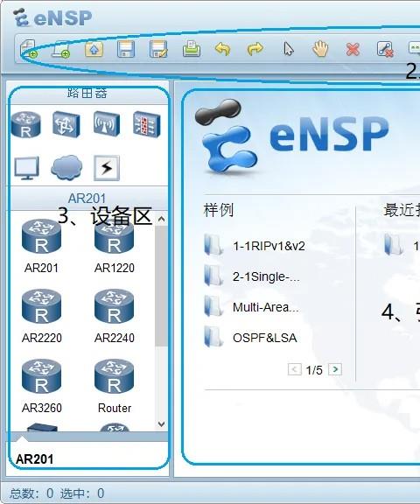Viewport: 420px width, 504px height.
Task: Redo the last action
Action: click(x=255, y=49)
